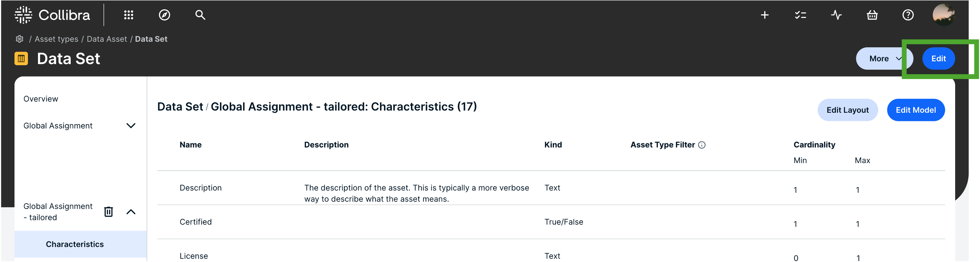Image resolution: width=980 pixels, height=262 pixels.
Task: Open the user profile avatar
Action: point(943,15)
